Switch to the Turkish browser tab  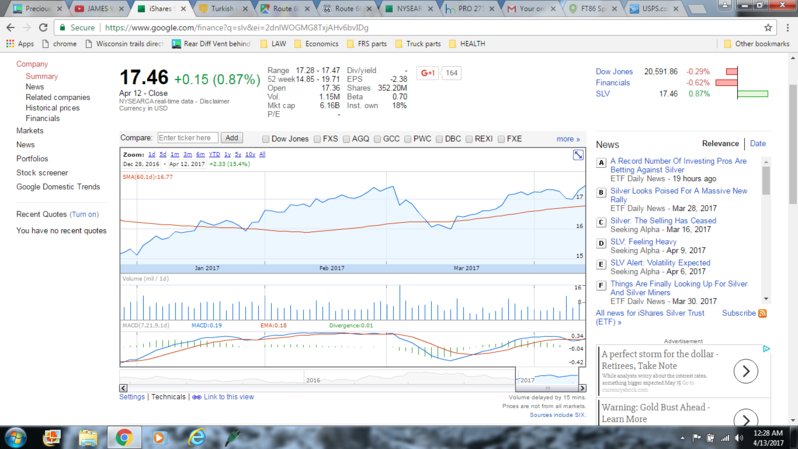(x=222, y=9)
